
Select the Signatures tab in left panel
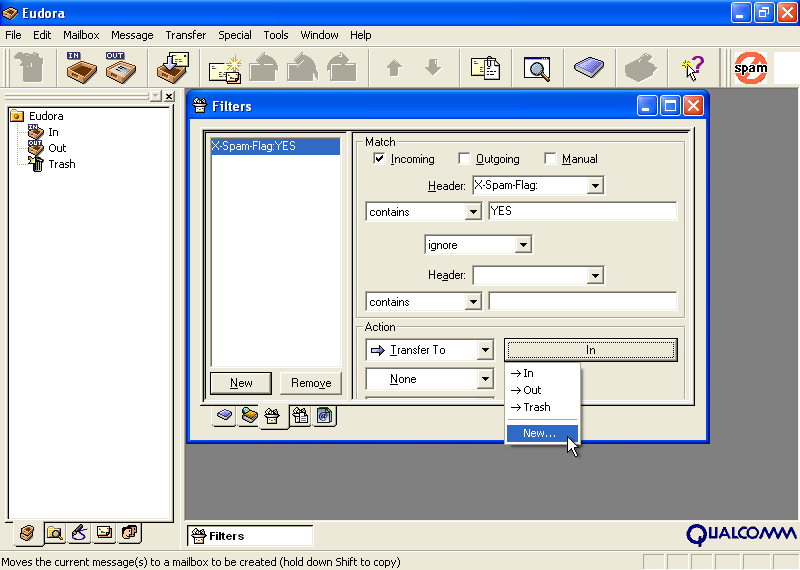(x=80, y=533)
